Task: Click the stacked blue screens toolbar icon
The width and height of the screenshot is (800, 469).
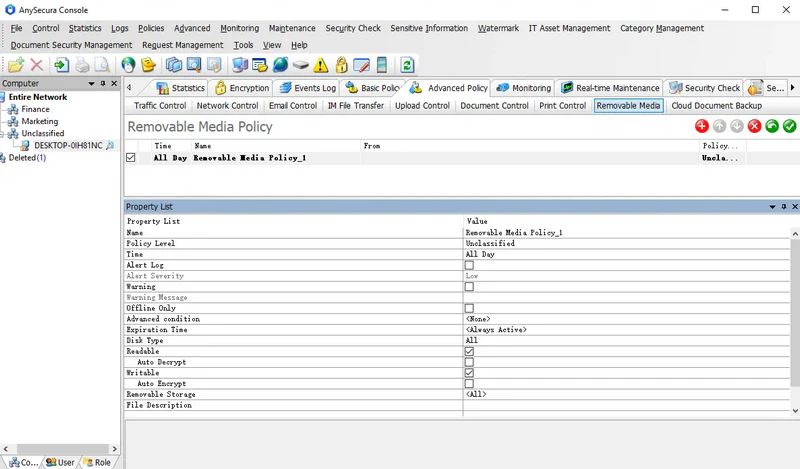Action: (x=173, y=65)
